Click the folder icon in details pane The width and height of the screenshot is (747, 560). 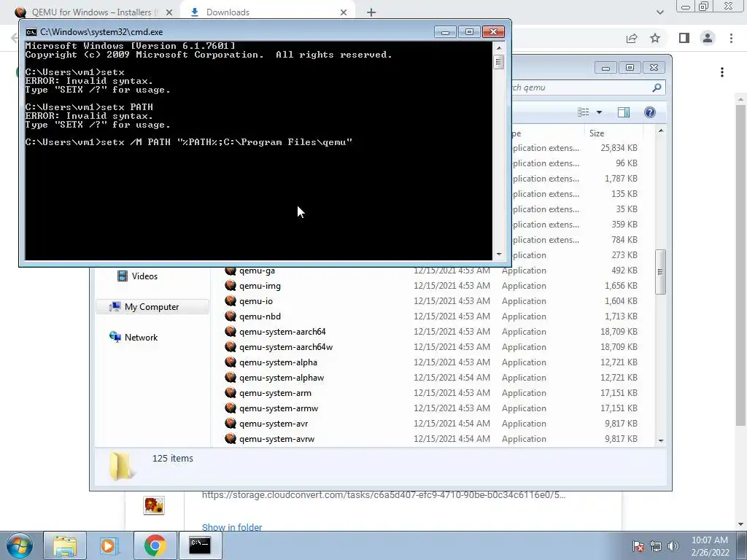(x=121, y=466)
